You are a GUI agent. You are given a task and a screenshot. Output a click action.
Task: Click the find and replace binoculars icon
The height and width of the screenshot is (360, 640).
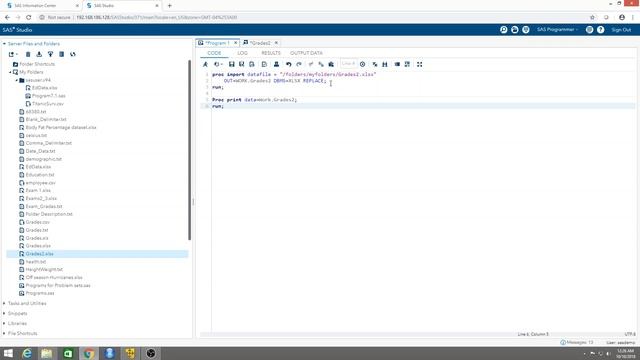pyautogui.click(x=384, y=64)
